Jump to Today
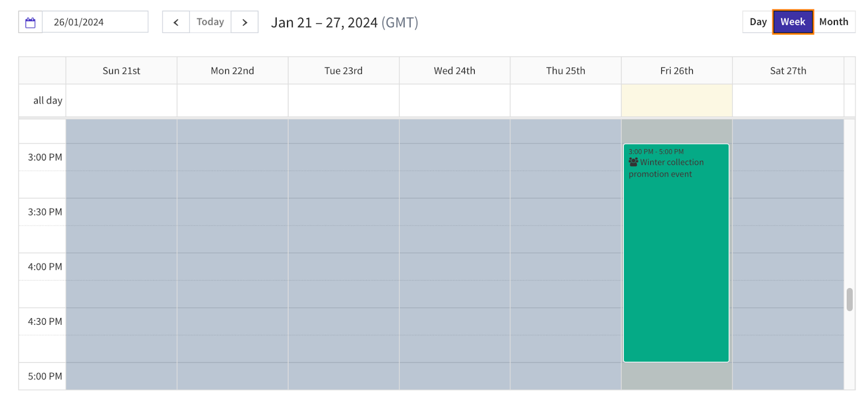868x404 pixels. 210,22
